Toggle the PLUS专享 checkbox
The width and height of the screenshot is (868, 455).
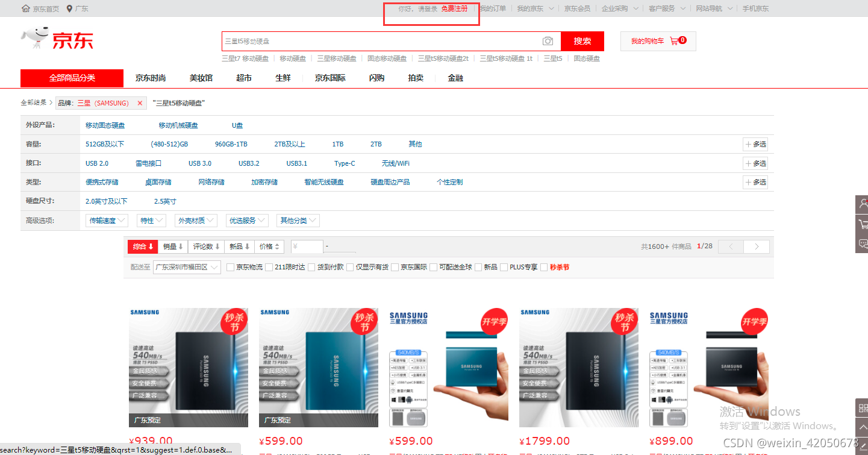coord(504,268)
